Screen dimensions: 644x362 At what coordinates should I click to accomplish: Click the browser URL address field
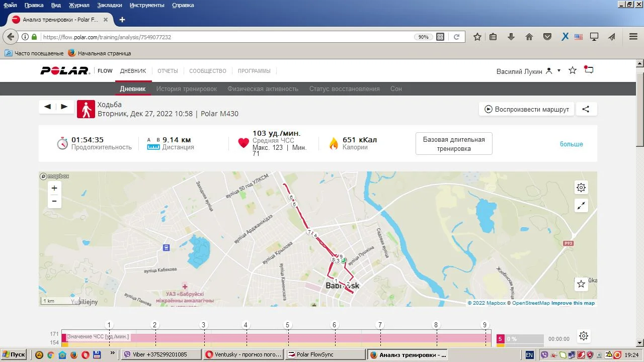(x=226, y=37)
